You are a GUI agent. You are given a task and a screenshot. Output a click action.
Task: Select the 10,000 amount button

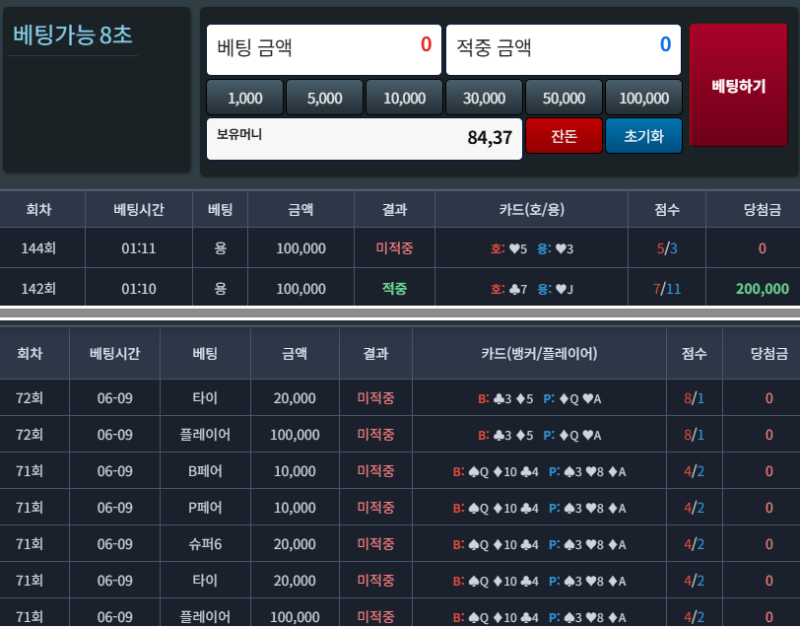404,97
